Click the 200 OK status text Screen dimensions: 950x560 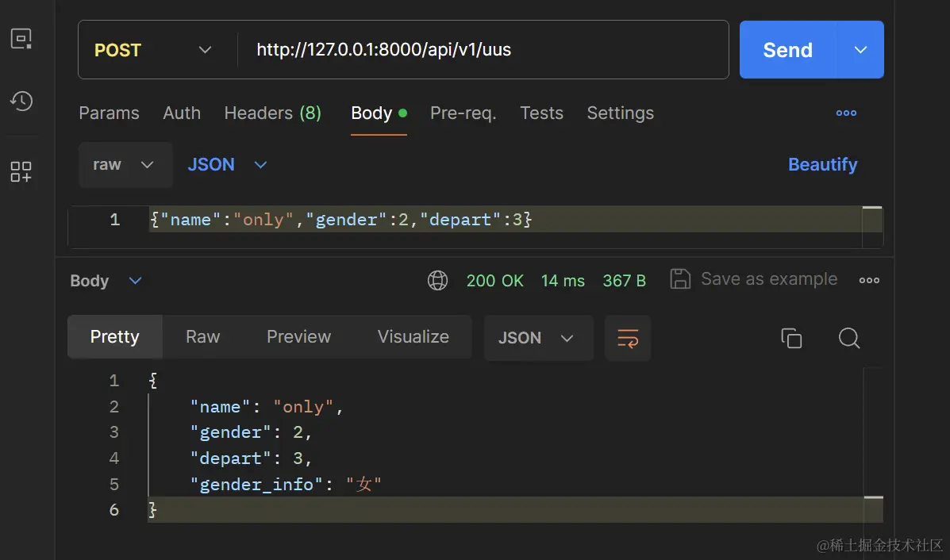(495, 281)
